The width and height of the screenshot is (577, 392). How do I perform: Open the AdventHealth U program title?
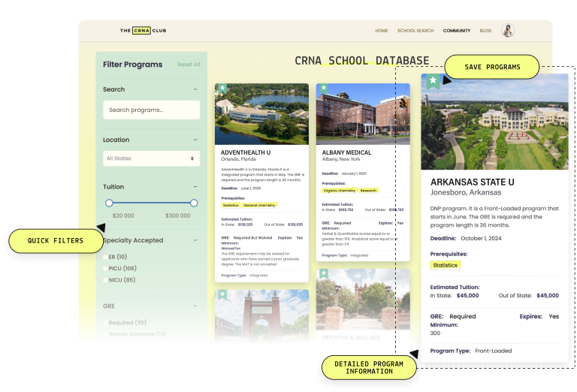pos(246,152)
